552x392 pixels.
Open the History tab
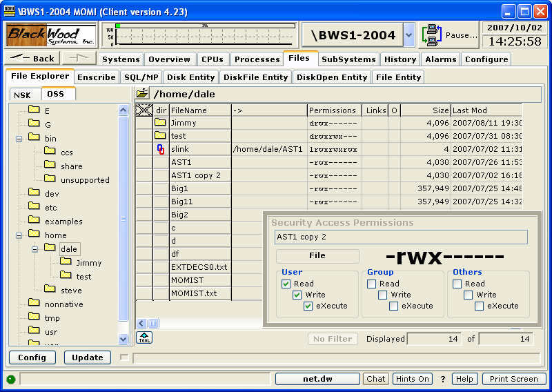click(400, 59)
